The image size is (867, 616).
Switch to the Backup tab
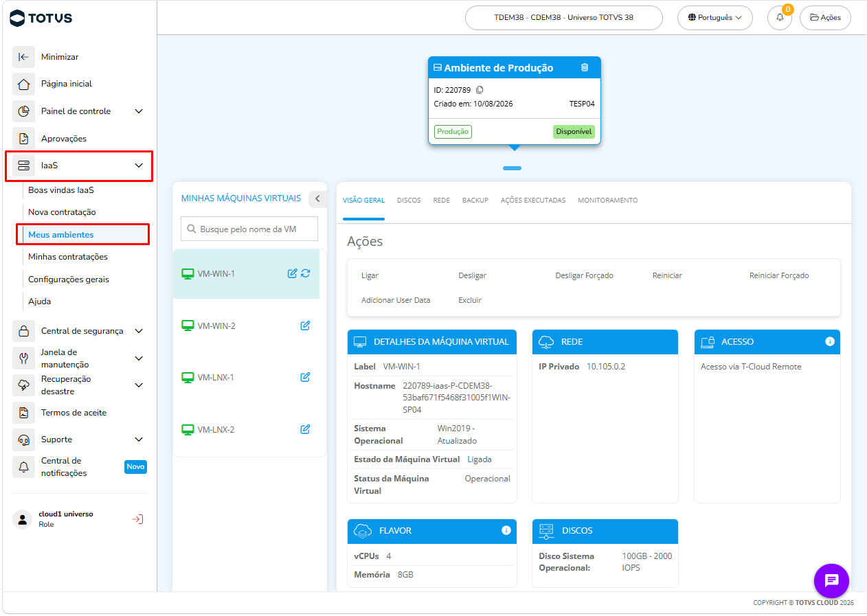point(475,201)
